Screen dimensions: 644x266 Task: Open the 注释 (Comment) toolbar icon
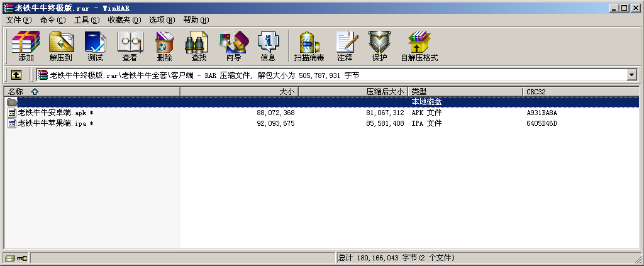pyautogui.click(x=345, y=47)
